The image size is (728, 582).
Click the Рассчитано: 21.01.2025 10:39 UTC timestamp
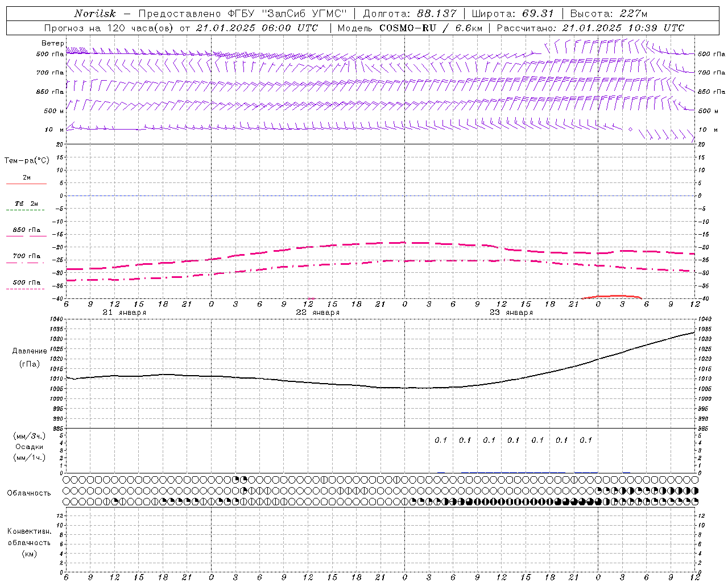click(x=590, y=28)
